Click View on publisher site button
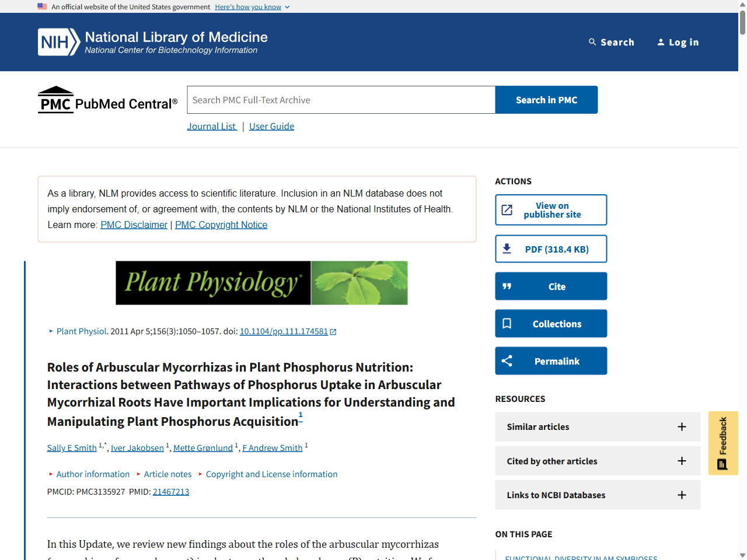 [551, 210]
